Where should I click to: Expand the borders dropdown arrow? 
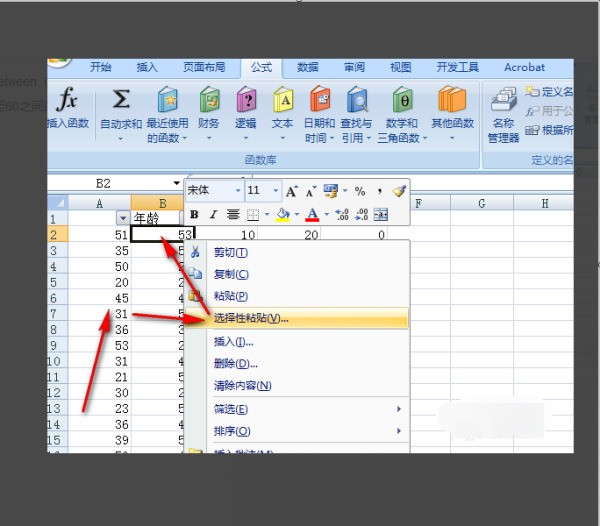tap(267, 215)
